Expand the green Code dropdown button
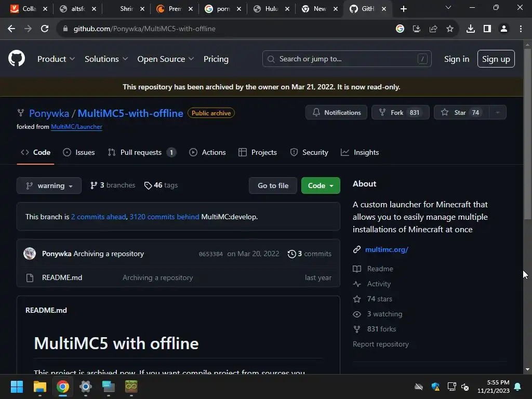 (x=321, y=185)
